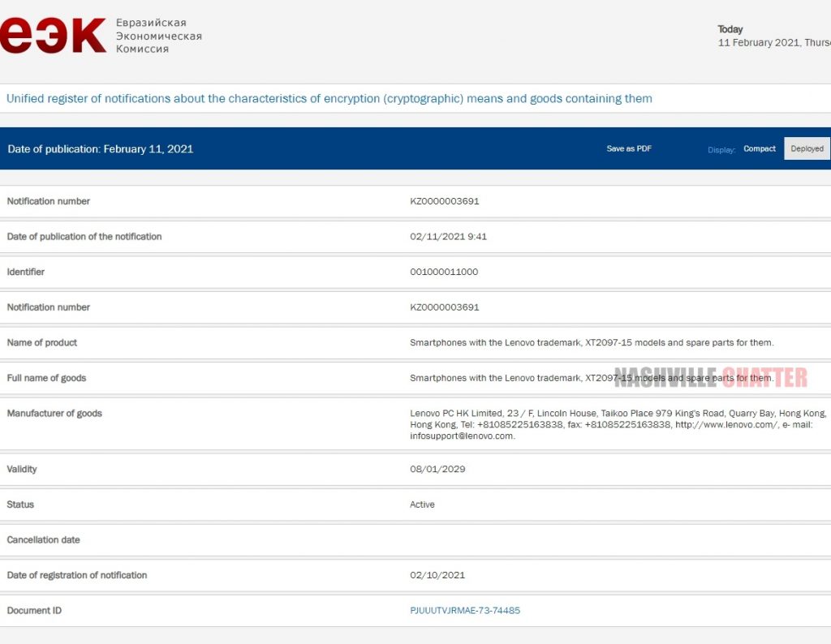Image resolution: width=831 pixels, height=644 pixels.
Task: Click the Identifier row label
Action: click(x=25, y=272)
